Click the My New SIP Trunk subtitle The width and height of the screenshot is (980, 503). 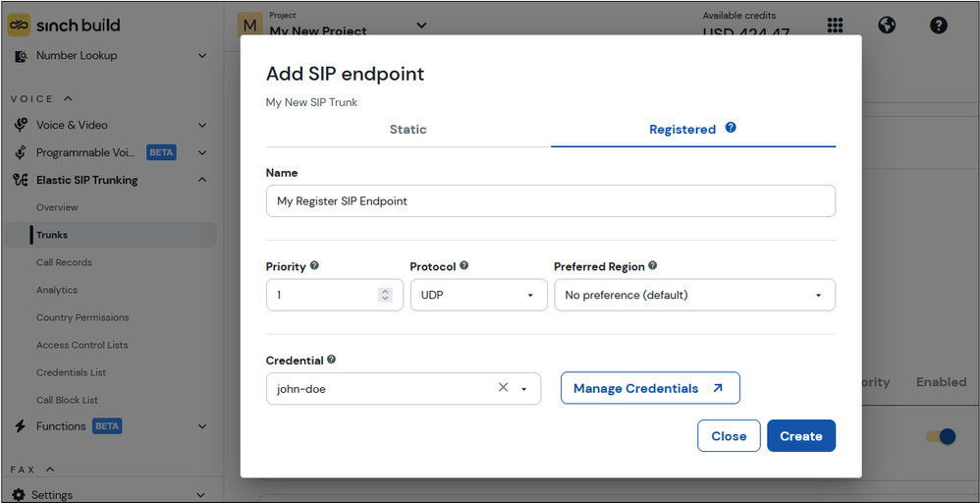click(311, 102)
